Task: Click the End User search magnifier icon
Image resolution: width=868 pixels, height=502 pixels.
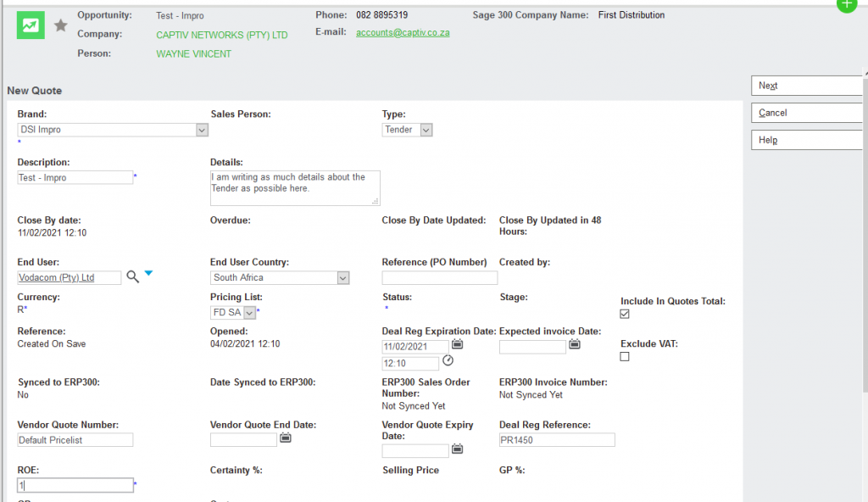Action: click(132, 276)
